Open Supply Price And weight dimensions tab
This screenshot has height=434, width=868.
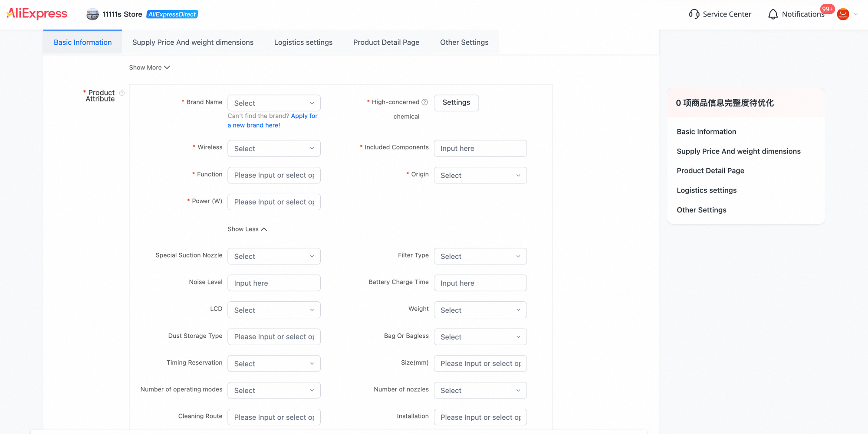coord(193,42)
